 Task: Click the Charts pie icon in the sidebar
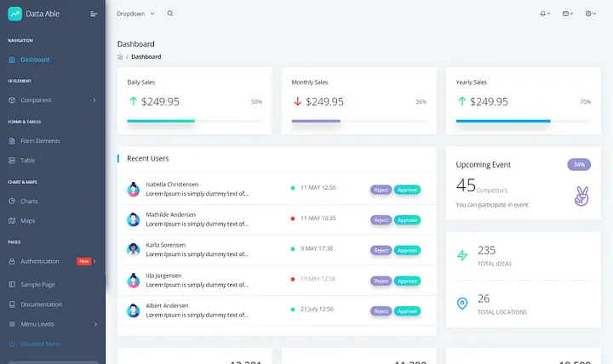pos(12,202)
